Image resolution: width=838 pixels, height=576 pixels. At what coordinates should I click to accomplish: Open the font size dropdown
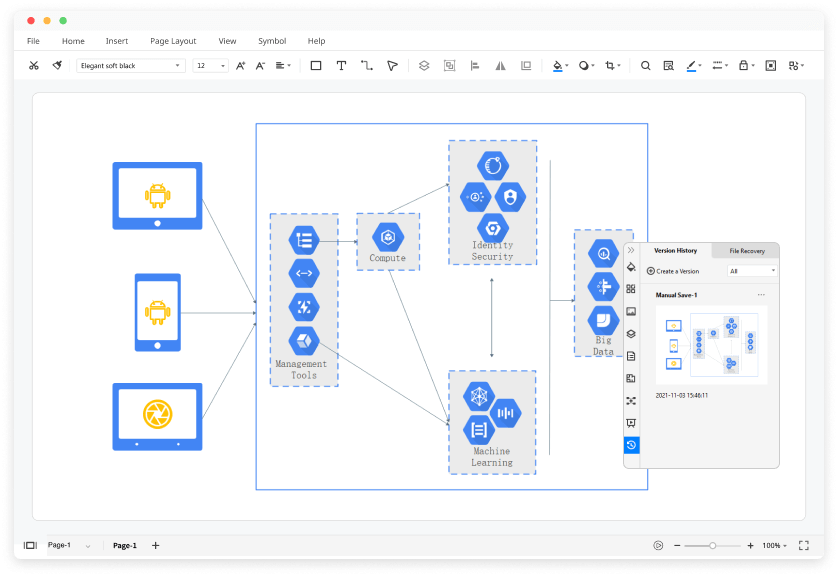[210, 65]
